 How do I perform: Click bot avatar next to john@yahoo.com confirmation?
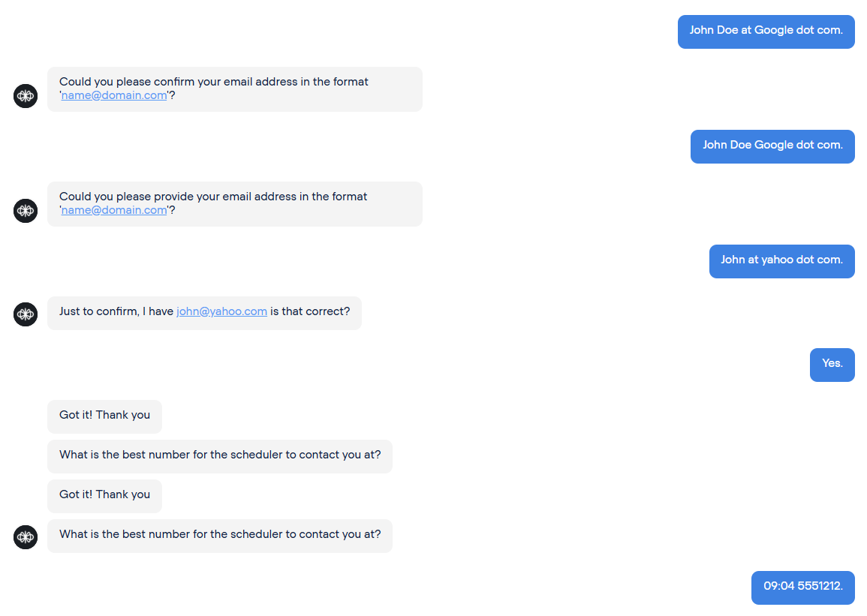point(26,314)
